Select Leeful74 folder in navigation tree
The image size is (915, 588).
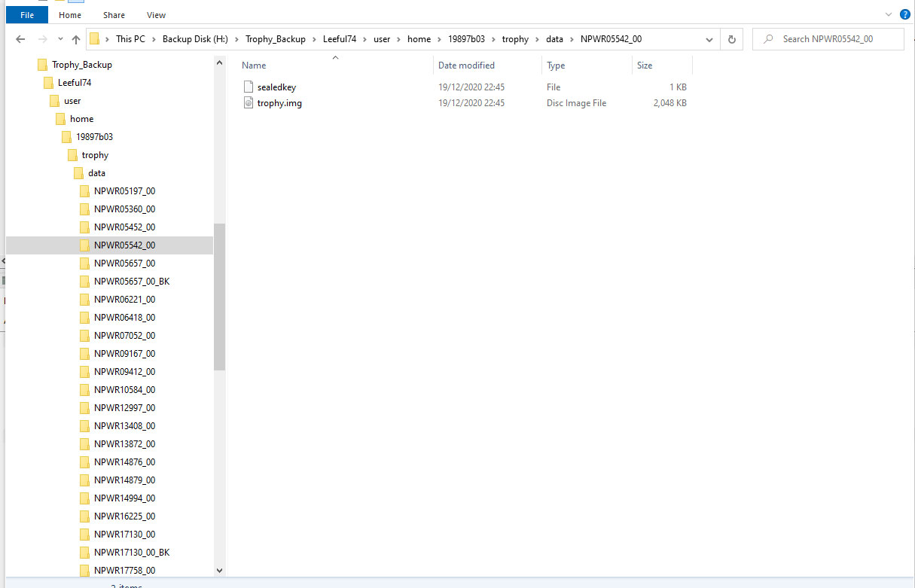tap(75, 83)
